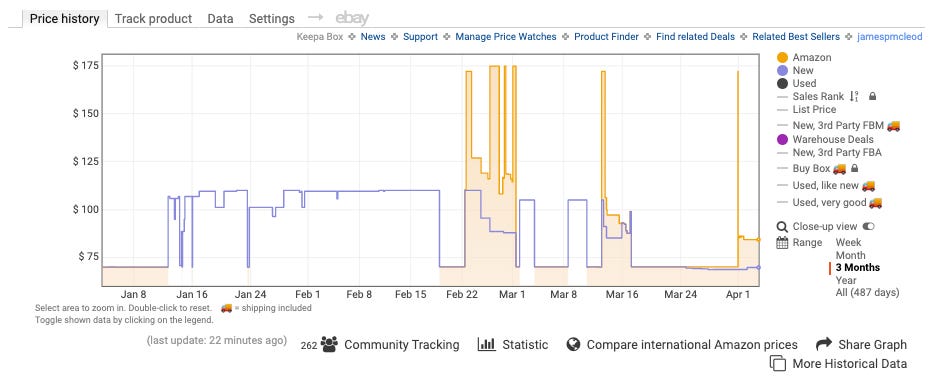Screen dimensions: 933x380
Task: Click truck icon beside Used, very good
Action: (875, 203)
